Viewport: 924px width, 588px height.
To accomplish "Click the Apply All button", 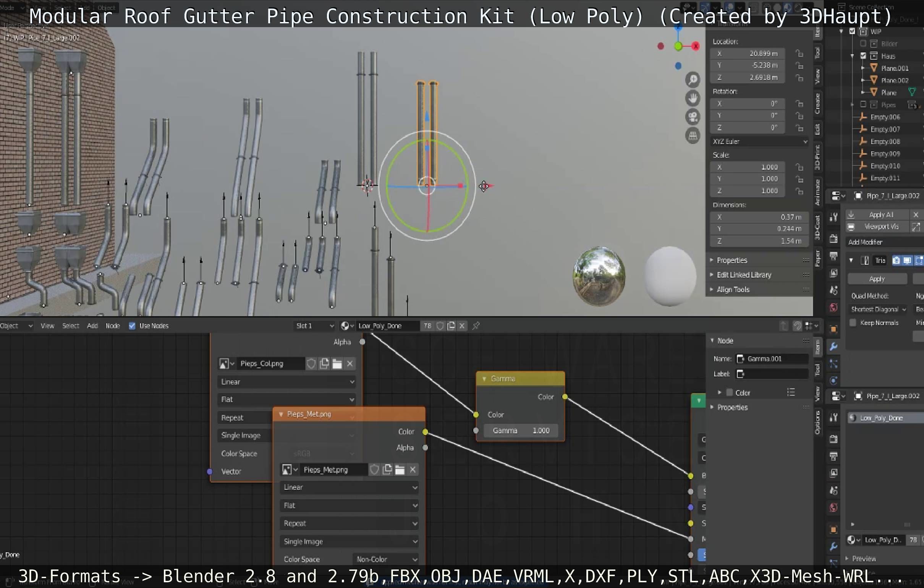I will click(877, 215).
